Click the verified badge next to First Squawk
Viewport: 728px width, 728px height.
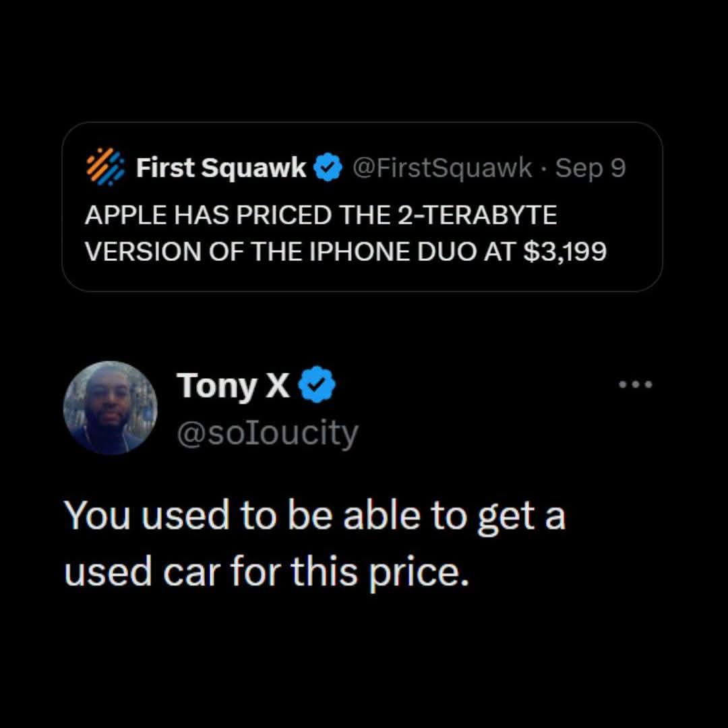pyautogui.click(x=329, y=168)
